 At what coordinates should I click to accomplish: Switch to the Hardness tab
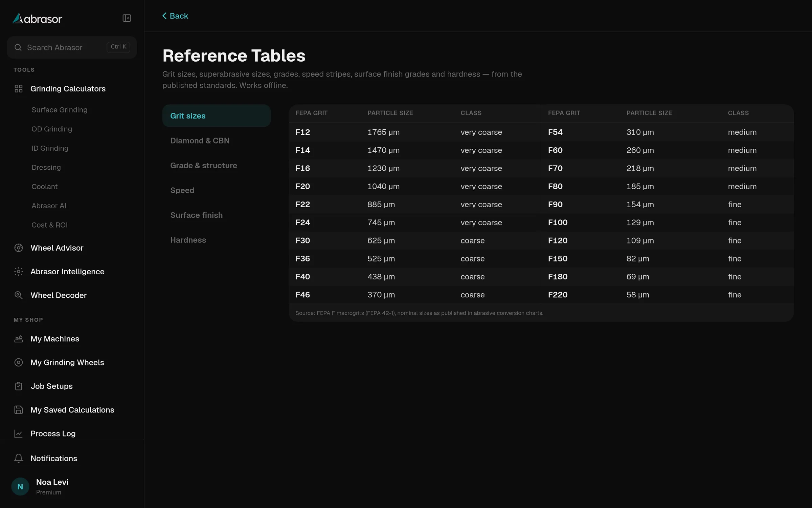pos(217,240)
